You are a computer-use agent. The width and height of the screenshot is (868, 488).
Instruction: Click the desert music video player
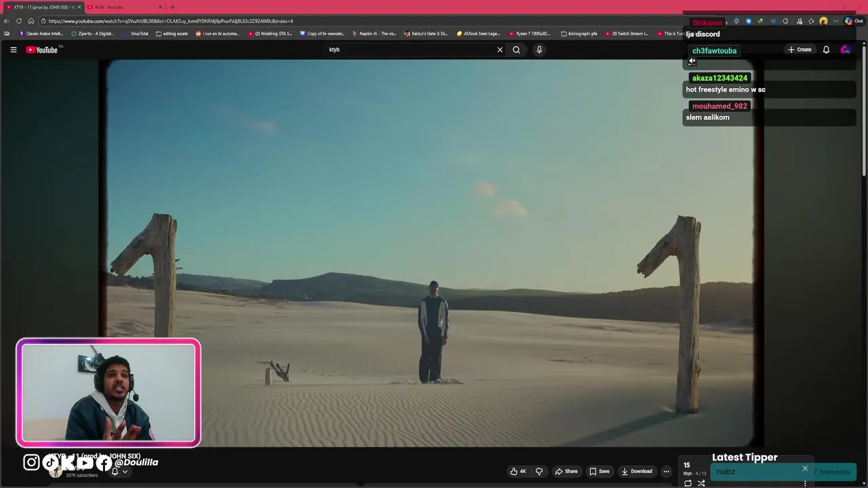[x=430, y=252]
